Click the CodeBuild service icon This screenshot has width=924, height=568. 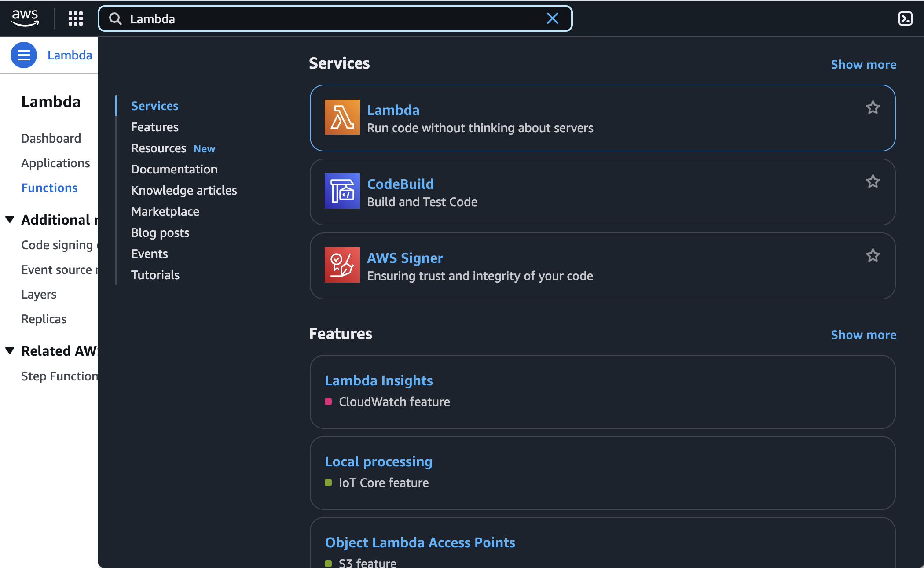[x=342, y=191]
